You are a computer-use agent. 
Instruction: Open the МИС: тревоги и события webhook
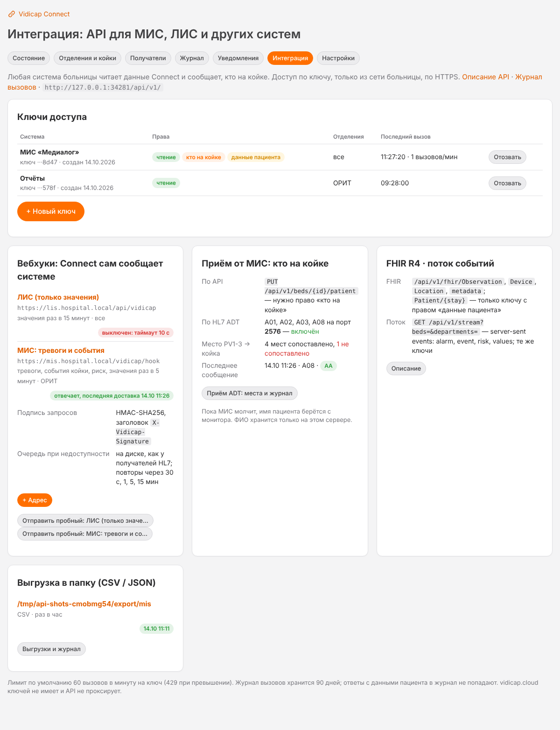[61, 351]
